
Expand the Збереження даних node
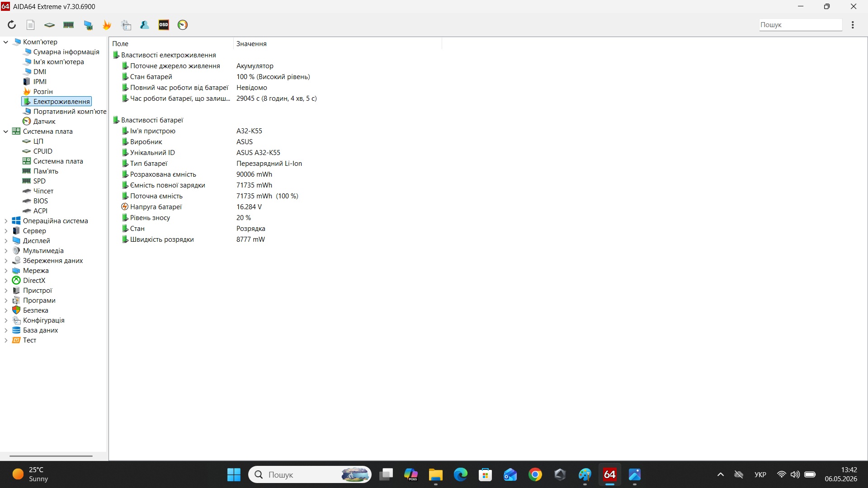[x=6, y=261]
